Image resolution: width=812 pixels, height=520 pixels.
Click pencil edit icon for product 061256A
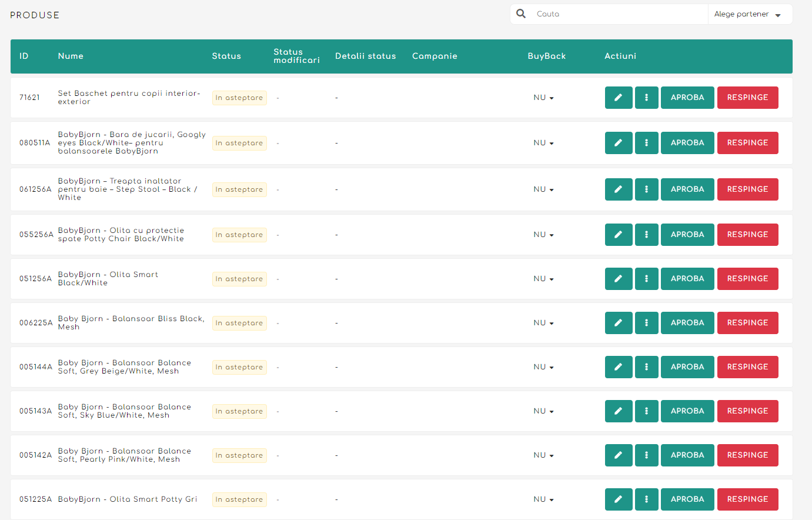[x=618, y=189]
